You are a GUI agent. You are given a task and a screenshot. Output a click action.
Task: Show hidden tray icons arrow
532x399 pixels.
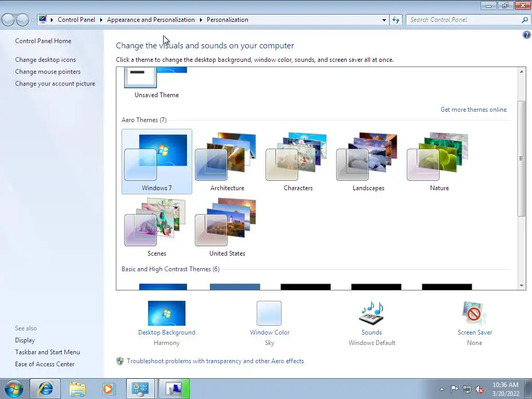[442, 389]
